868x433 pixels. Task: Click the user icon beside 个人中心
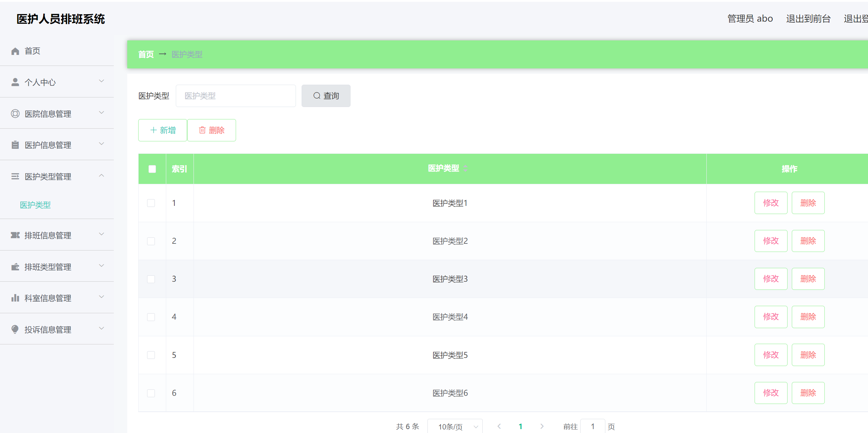pos(15,82)
